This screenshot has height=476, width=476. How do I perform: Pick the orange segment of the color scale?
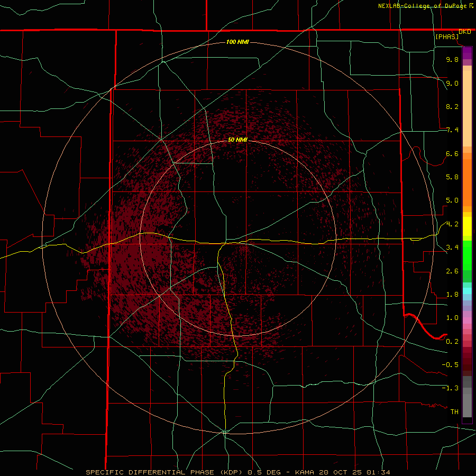tap(467, 182)
